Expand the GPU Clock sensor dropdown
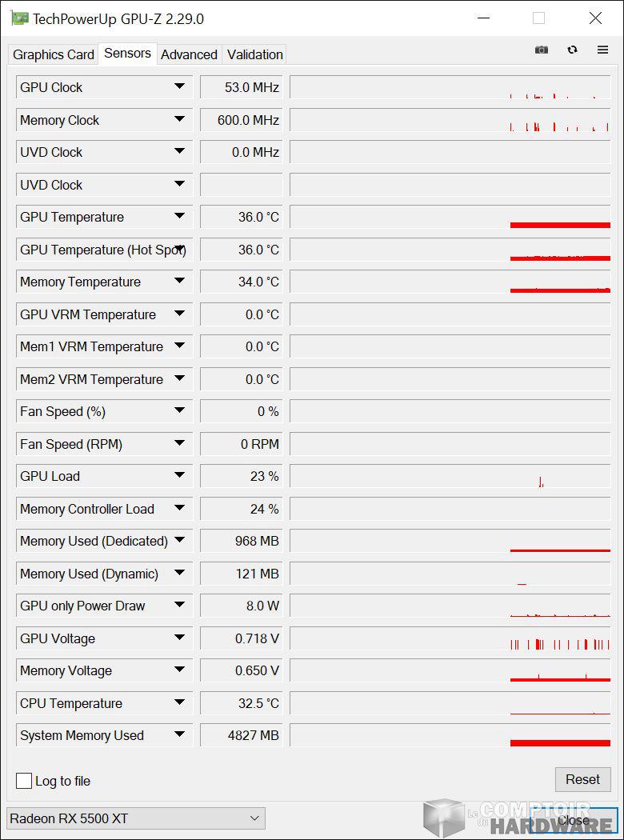The width and height of the screenshot is (624, 840). pos(180,87)
